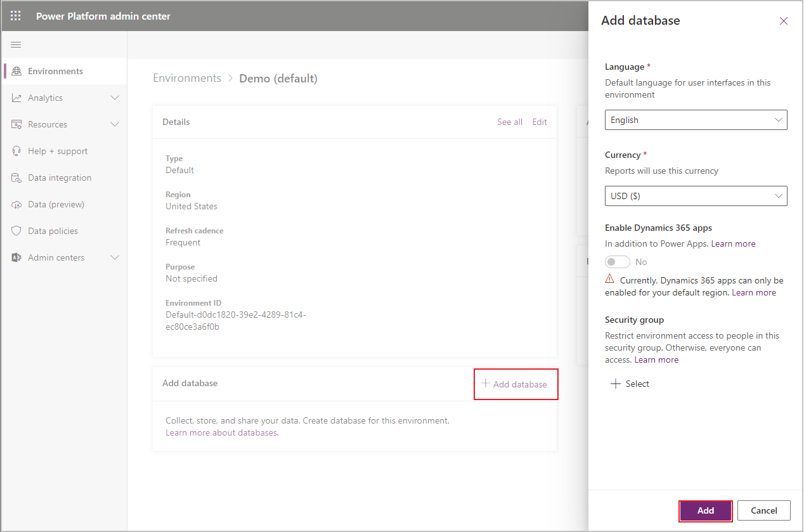Click the Help + support headset icon
804x532 pixels.
(x=16, y=151)
